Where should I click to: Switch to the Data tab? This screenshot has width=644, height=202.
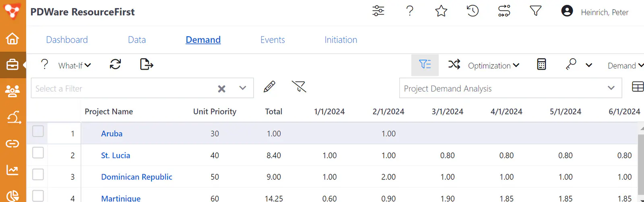tap(137, 40)
